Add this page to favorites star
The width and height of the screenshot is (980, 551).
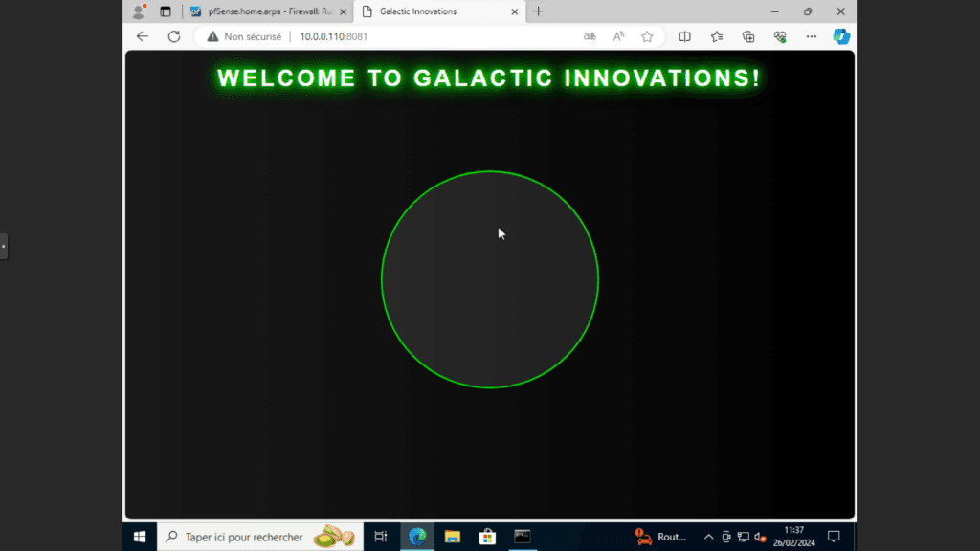point(647,36)
